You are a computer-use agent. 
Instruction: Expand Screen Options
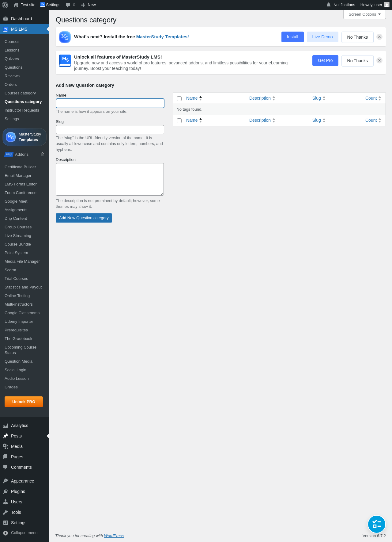click(364, 14)
